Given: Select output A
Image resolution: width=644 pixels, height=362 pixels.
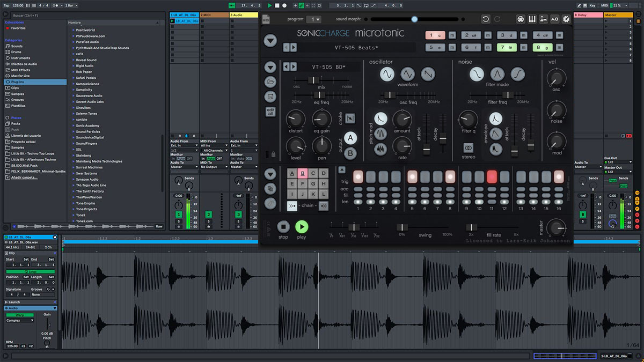Looking at the screenshot, I should tap(350, 138).
